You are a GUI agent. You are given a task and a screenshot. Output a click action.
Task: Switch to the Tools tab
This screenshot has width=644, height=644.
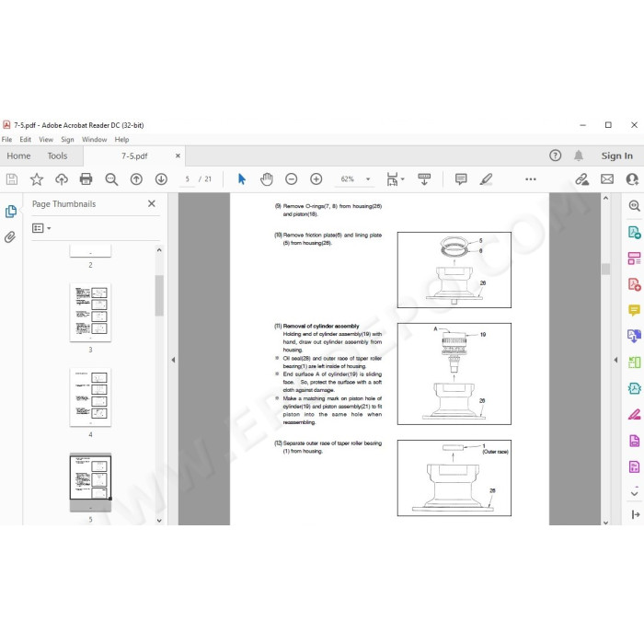pyautogui.click(x=57, y=156)
